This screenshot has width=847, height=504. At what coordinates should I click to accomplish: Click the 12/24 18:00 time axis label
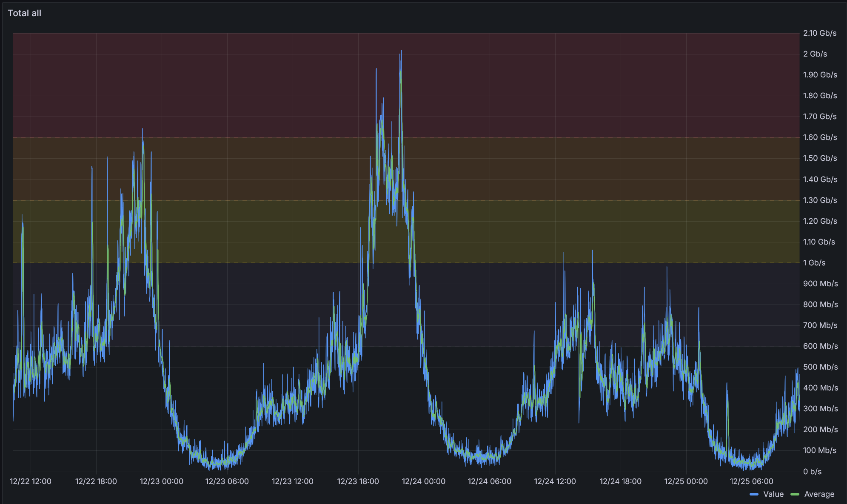(620, 481)
